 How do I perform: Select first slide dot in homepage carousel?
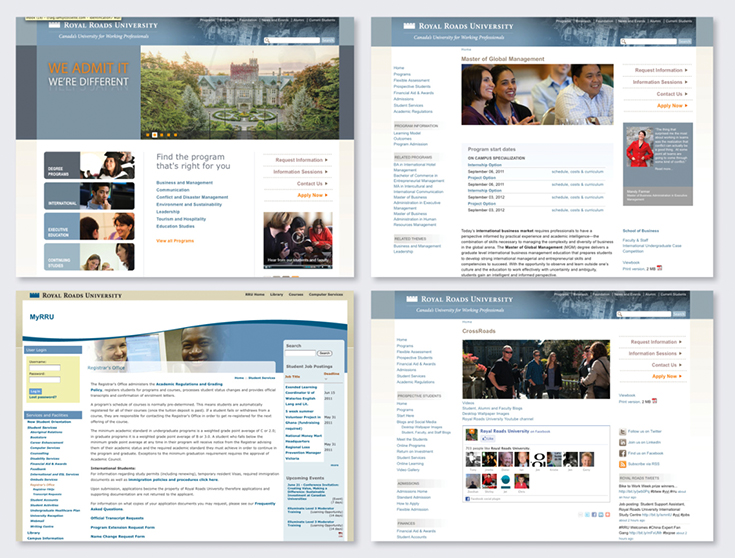(148, 135)
